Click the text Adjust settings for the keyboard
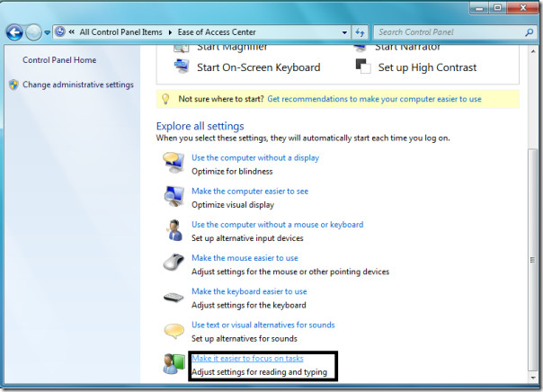The width and height of the screenshot is (543, 392). pos(249,305)
